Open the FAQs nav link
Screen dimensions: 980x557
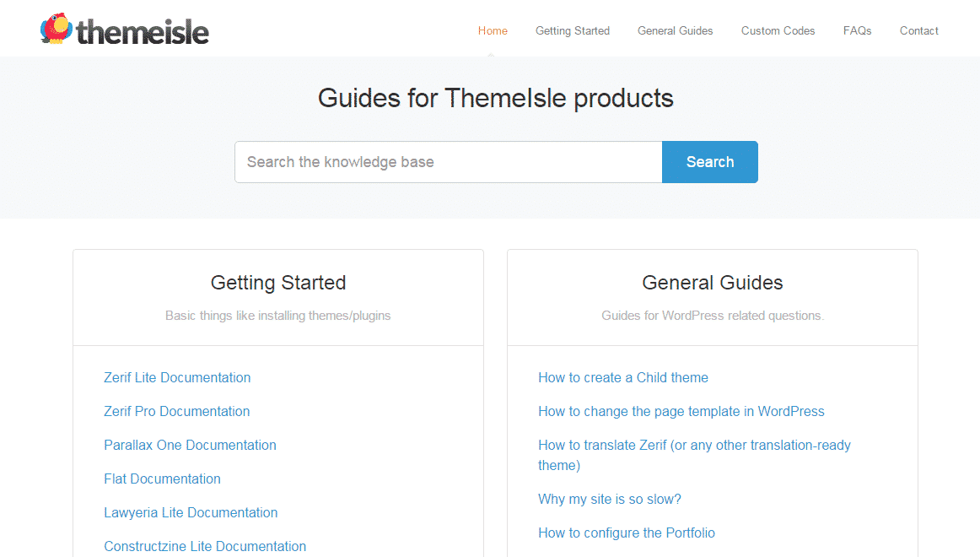(x=857, y=30)
